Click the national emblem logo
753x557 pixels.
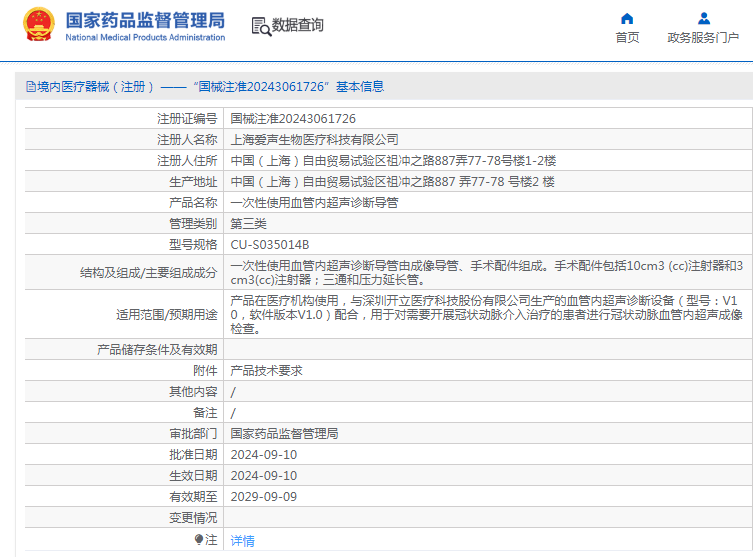point(38,24)
